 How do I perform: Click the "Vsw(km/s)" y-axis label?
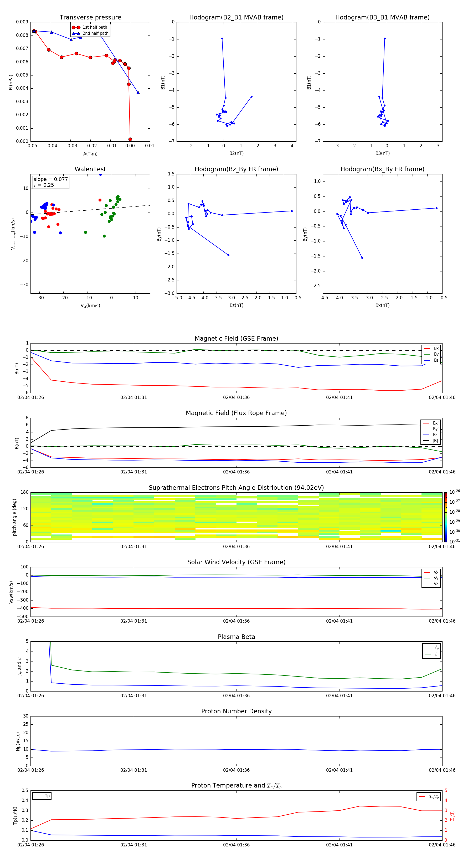(x=11, y=592)
